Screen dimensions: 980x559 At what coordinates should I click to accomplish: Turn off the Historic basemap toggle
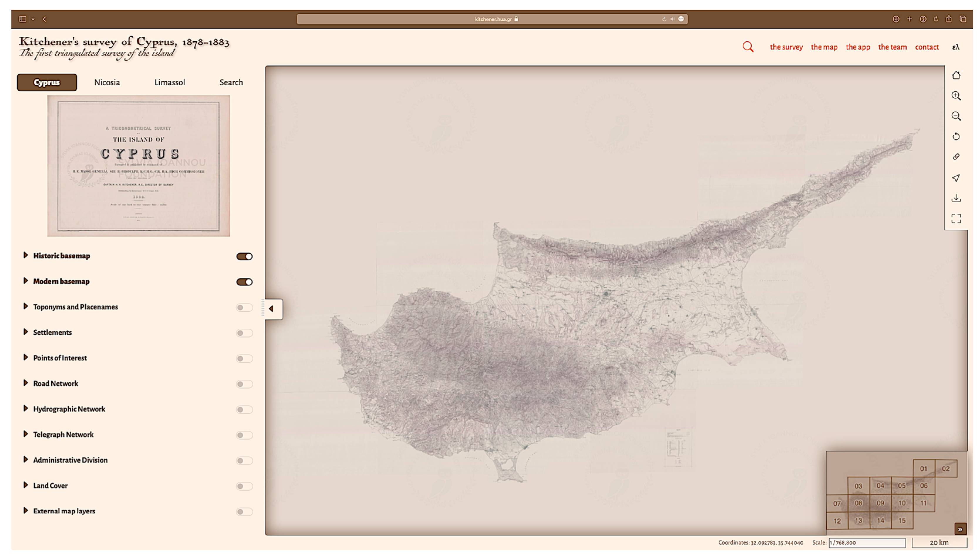pos(244,256)
